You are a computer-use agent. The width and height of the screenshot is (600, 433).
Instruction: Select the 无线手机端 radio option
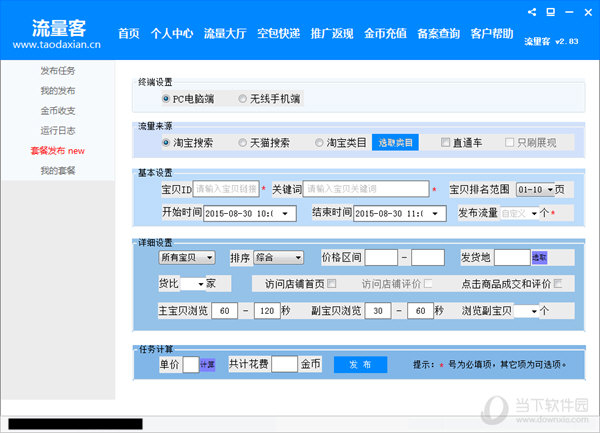pos(243,99)
